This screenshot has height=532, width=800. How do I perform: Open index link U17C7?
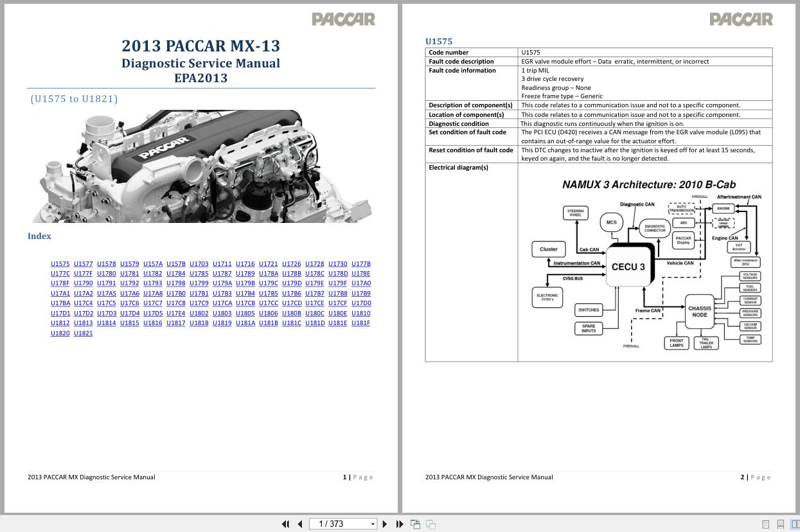coord(153,303)
